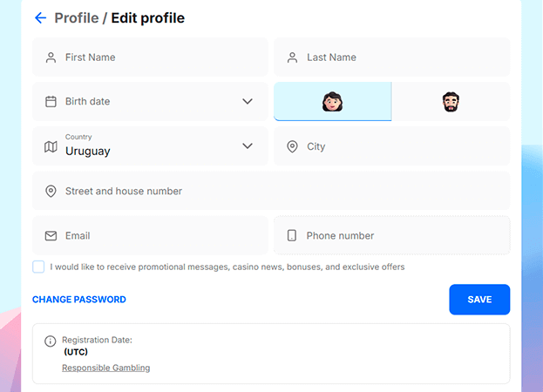Screen dimensions: 543x392
Task: Click the info icon beside Registration Date
Action: coord(51,341)
